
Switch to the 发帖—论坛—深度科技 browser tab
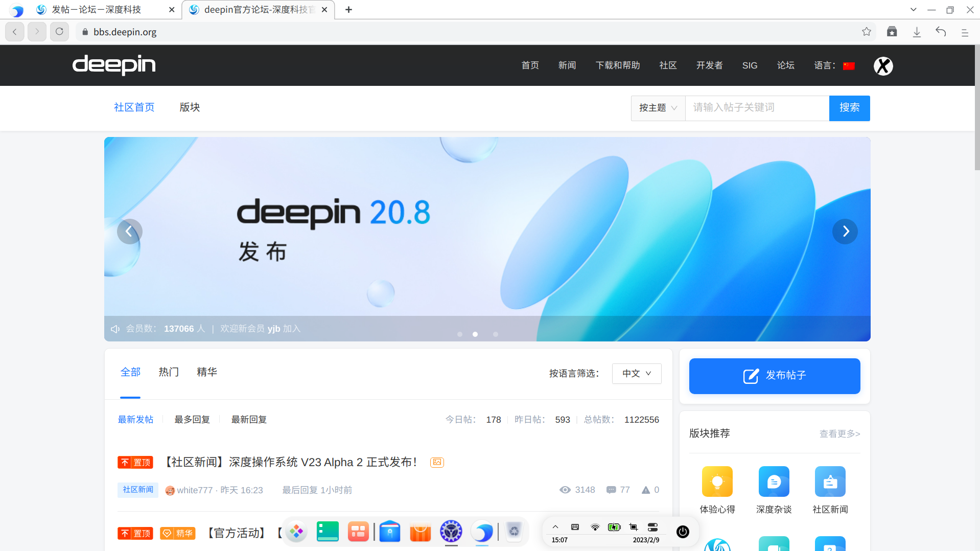click(105, 10)
